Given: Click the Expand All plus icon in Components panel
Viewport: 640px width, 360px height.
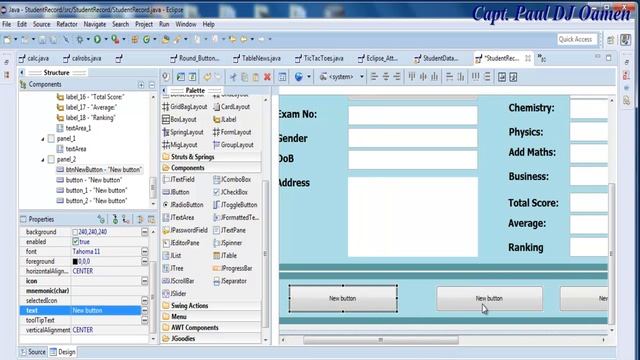Looking at the screenshot, I should (x=141, y=85).
